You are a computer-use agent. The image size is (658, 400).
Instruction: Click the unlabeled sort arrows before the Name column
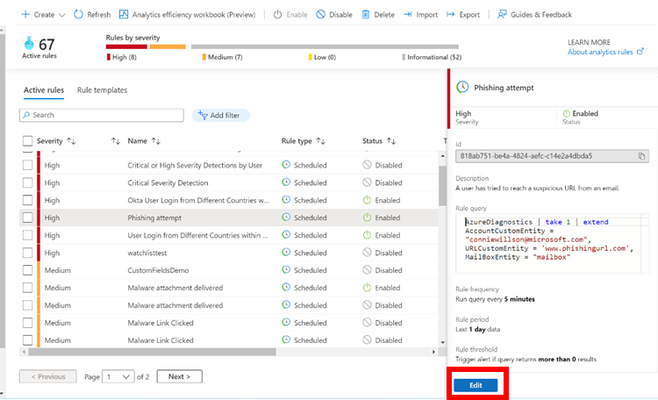click(x=116, y=141)
